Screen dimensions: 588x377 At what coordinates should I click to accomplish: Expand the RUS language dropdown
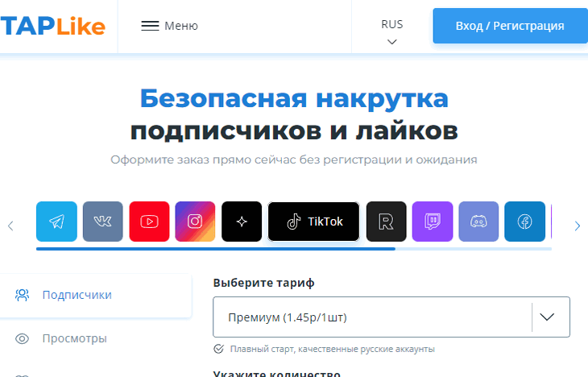392,31
